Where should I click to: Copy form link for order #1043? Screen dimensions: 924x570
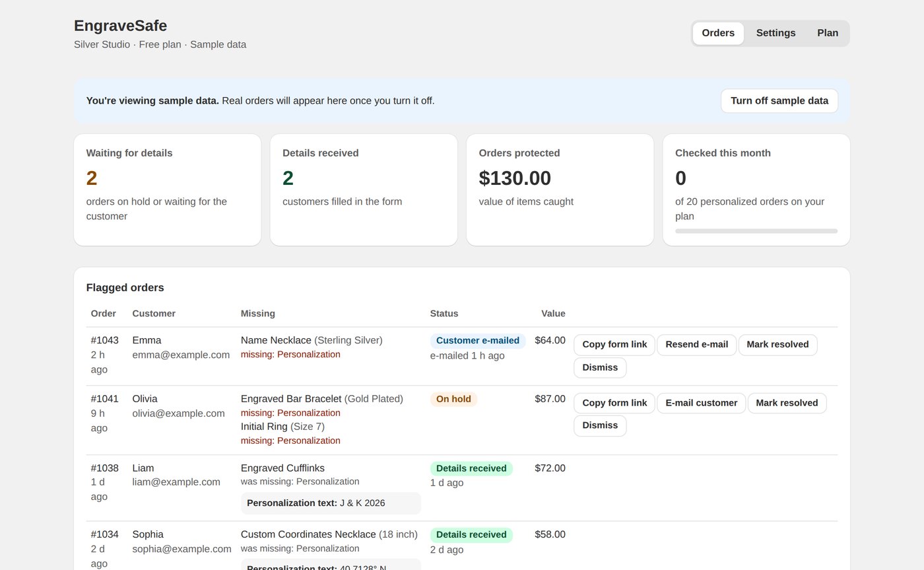614,345
